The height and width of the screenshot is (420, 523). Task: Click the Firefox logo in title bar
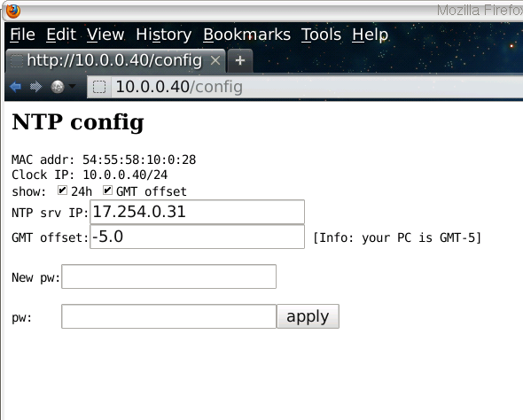pos(13,11)
